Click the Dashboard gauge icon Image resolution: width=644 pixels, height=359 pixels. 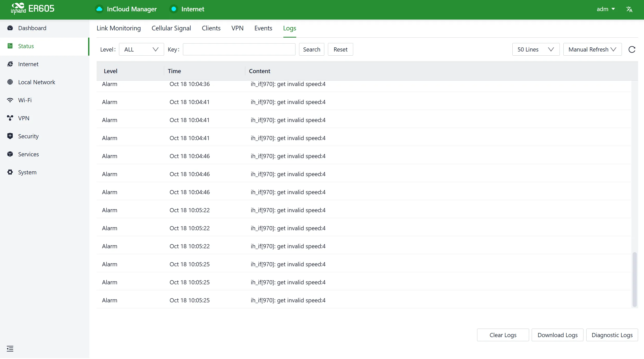pyautogui.click(x=10, y=28)
